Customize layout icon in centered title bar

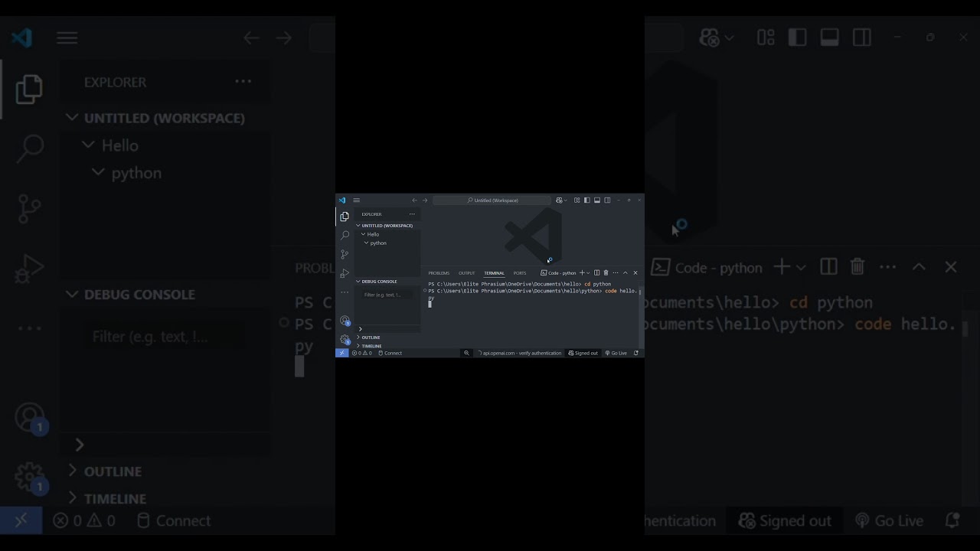coord(577,201)
